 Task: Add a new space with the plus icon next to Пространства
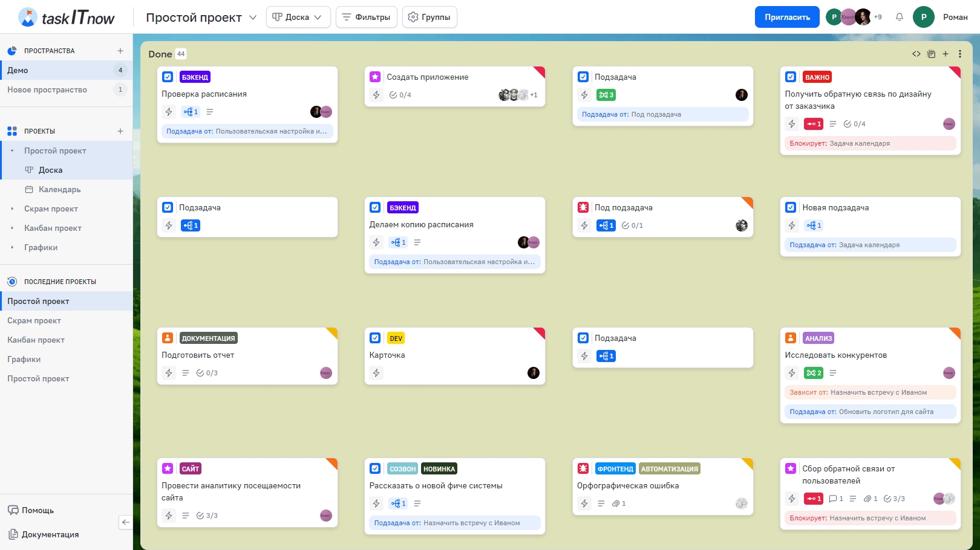(x=120, y=51)
